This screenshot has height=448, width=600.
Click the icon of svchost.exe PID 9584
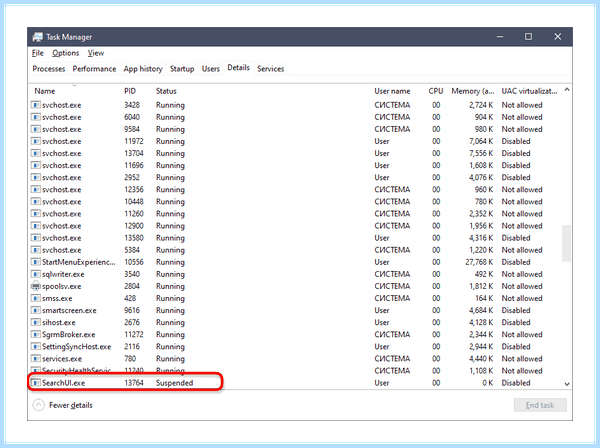(x=36, y=129)
